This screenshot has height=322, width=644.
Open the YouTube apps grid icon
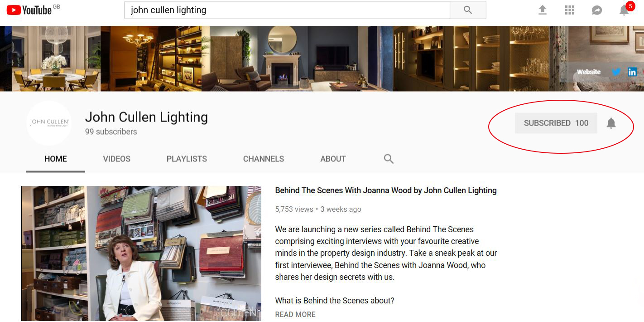570,10
